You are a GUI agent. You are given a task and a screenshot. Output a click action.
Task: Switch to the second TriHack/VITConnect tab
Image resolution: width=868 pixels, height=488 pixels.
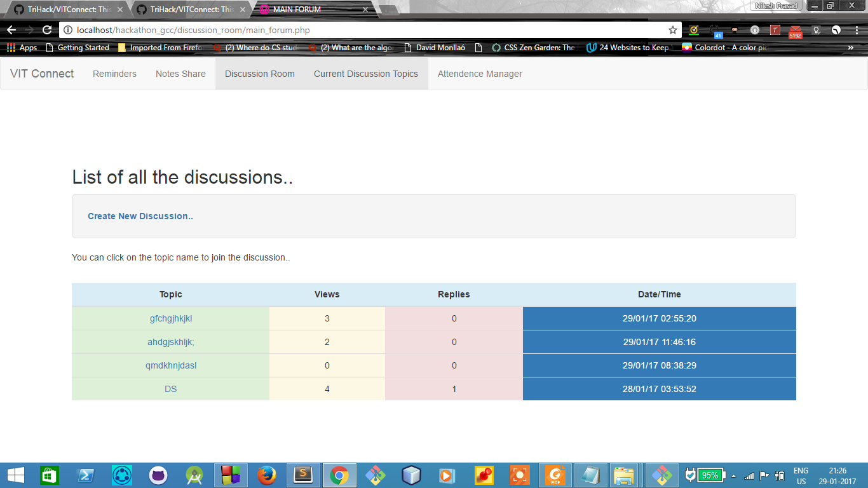(x=191, y=10)
